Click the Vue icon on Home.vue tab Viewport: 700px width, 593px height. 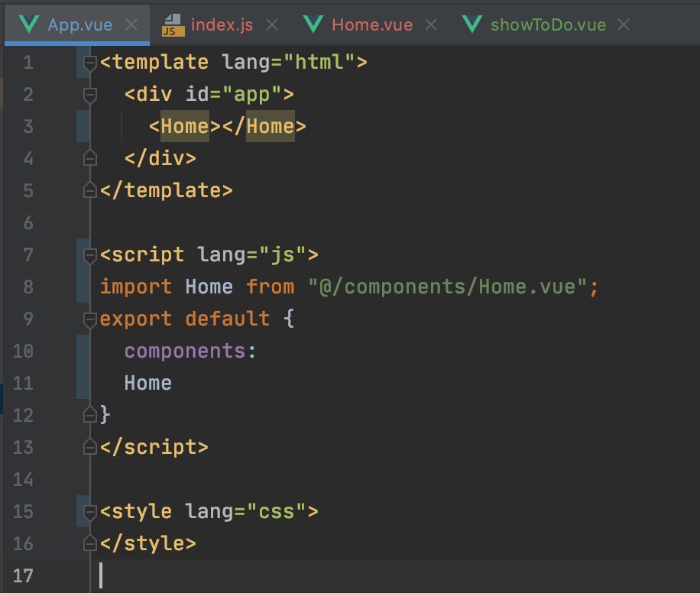313,24
